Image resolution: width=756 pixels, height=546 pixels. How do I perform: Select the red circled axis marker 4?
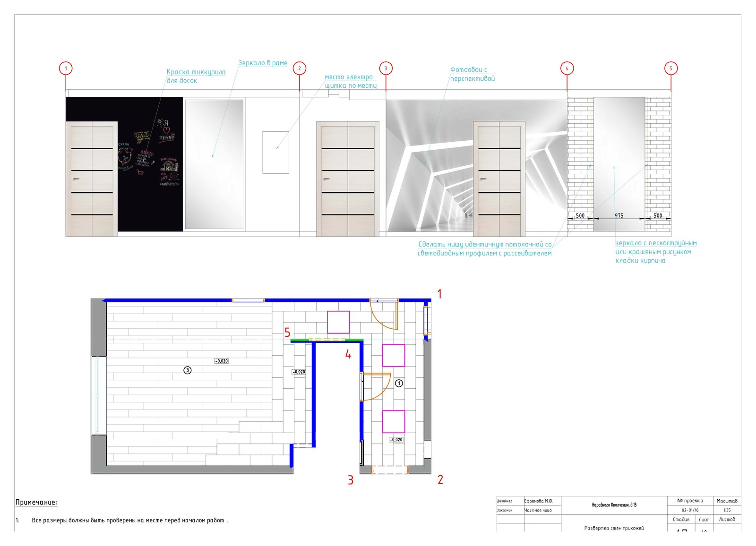coord(567,68)
